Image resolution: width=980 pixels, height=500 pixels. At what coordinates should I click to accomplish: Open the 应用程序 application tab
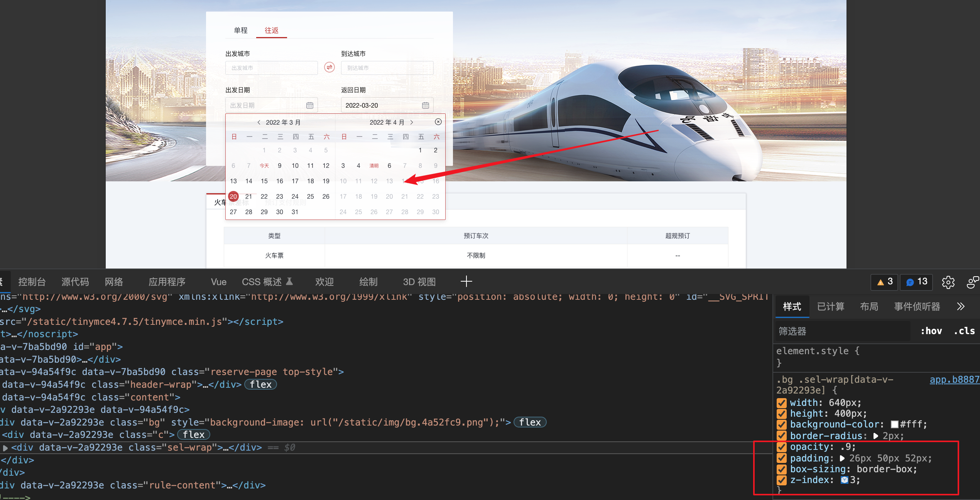pyautogui.click(x=167, y=282)
